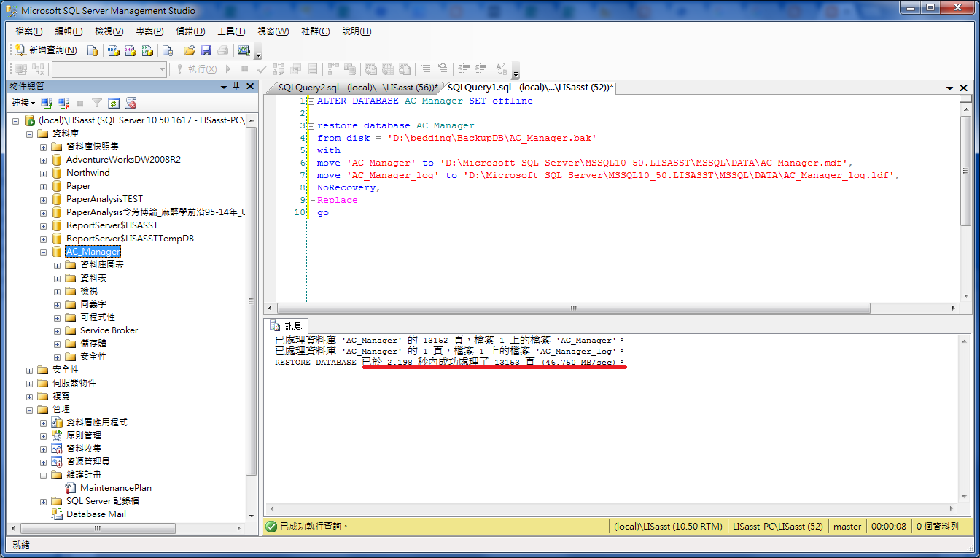
Task: Open the 偵錯(D) menu
Action: pos(189,31)
